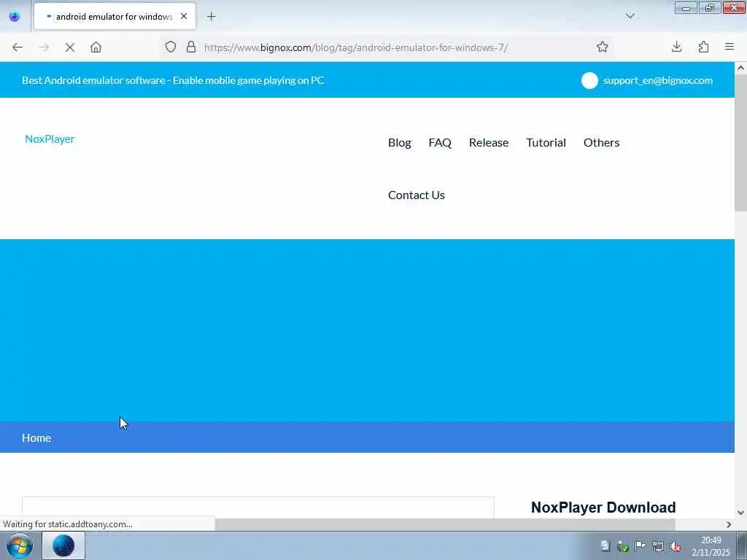Stop the page from loading
Screen dimensions: 747x560
[x=70, y=47]
